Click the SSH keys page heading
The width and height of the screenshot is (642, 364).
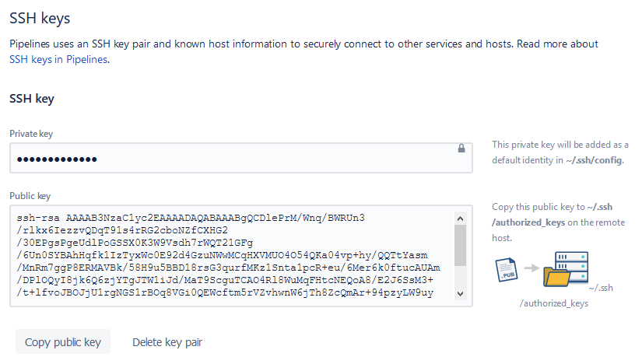[44, 17]
